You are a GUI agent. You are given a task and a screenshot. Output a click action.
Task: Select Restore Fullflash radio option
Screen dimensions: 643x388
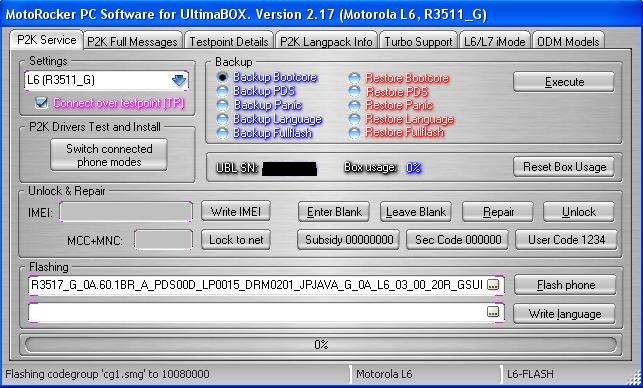(354, 132)
